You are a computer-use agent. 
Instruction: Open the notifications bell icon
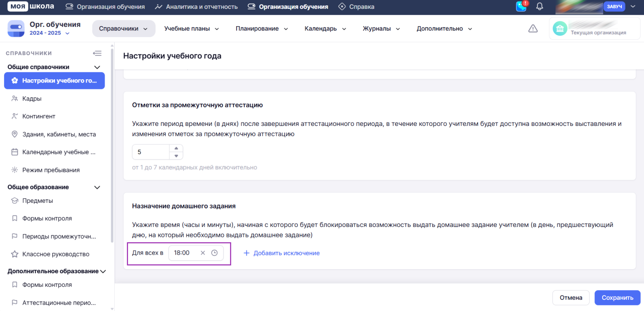click(539, 6)
